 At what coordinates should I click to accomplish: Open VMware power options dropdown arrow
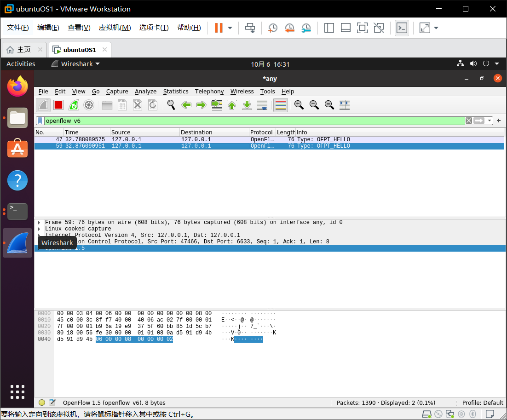pyautogui.click(x=230, y=28)
